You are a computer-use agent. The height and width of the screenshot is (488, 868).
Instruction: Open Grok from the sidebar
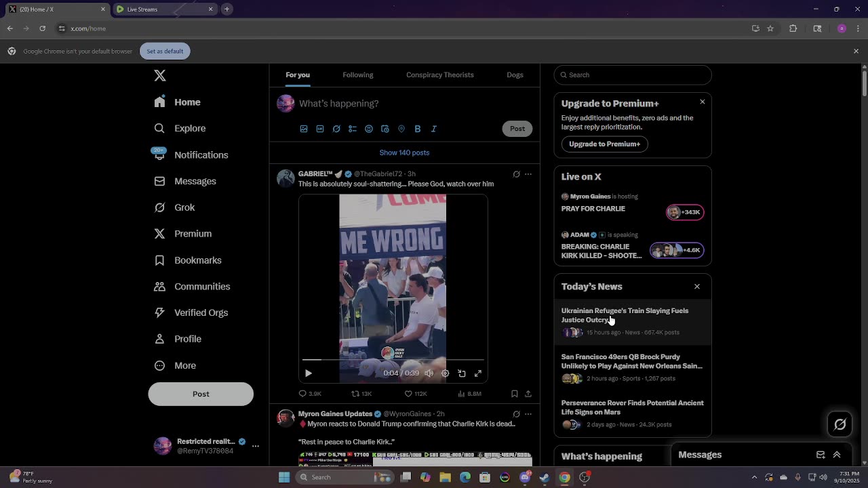(x=174, y=207)
